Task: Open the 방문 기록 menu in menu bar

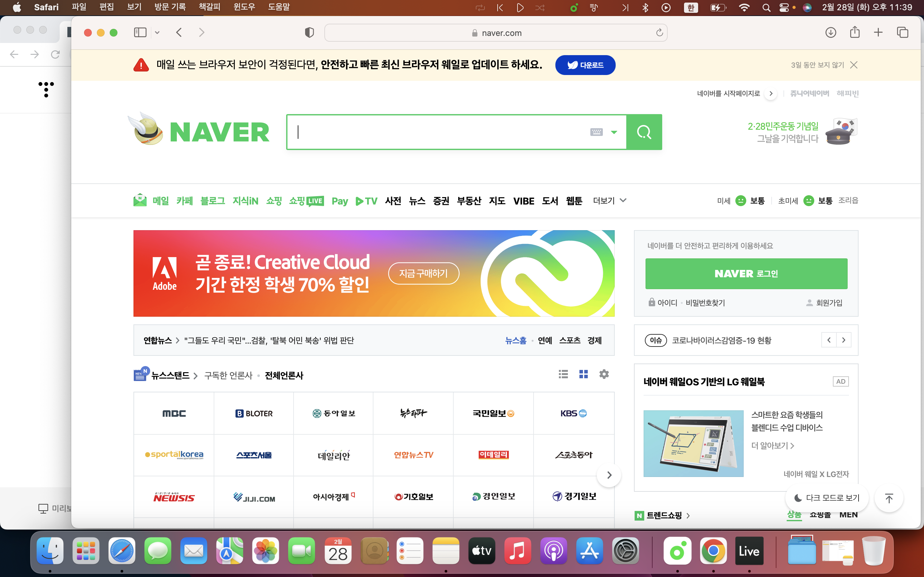Action: coord(170,7)
